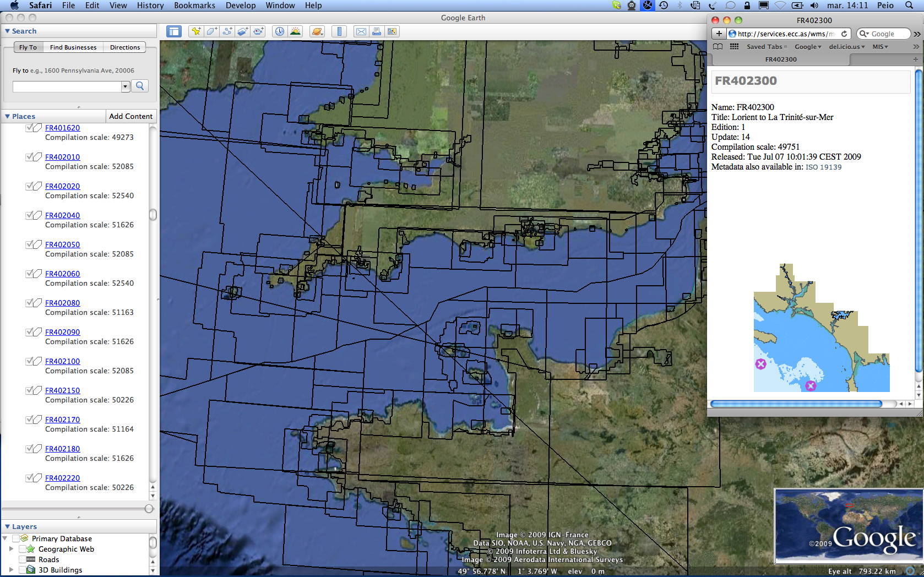The image size is (924, 577).
Task: Open the FR402050 place link
Action: 62,244
